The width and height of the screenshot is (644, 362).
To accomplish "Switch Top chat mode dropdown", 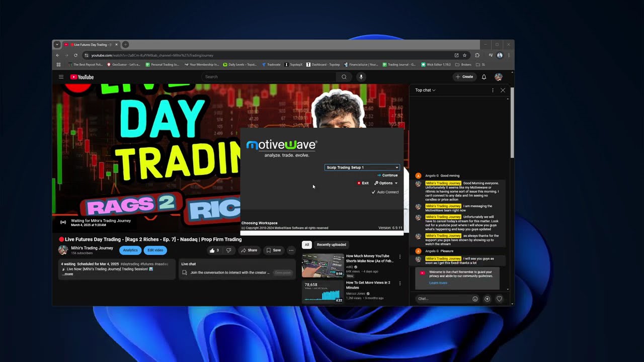I will tap(425, 90).
